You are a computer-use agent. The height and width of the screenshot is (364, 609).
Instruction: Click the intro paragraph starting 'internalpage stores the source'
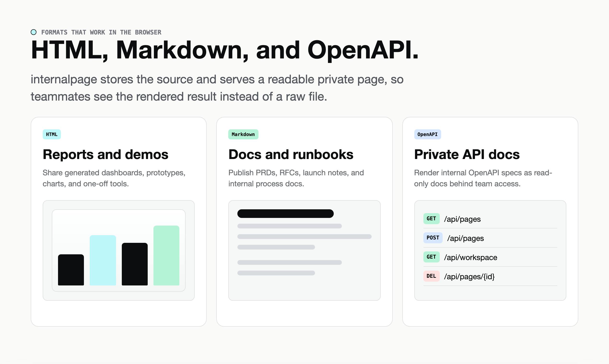pyautogui.click(x=217, y=88)
